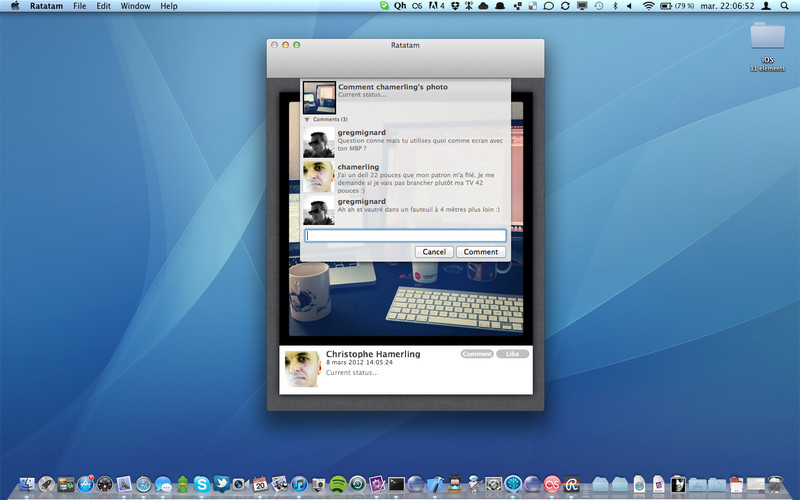This screenshot has width=800, height=500.
Task: Click gregmignard's avatar on last comment
Action: click(319, 210)
